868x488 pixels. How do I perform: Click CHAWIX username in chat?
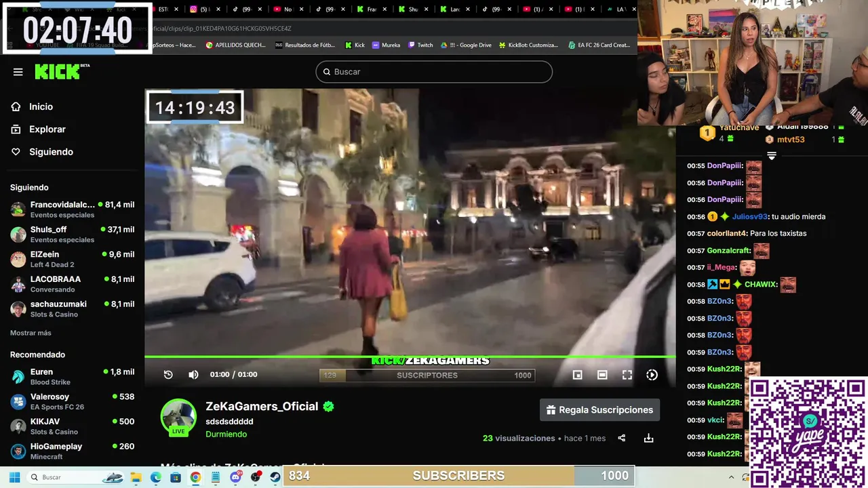(759, 284)
